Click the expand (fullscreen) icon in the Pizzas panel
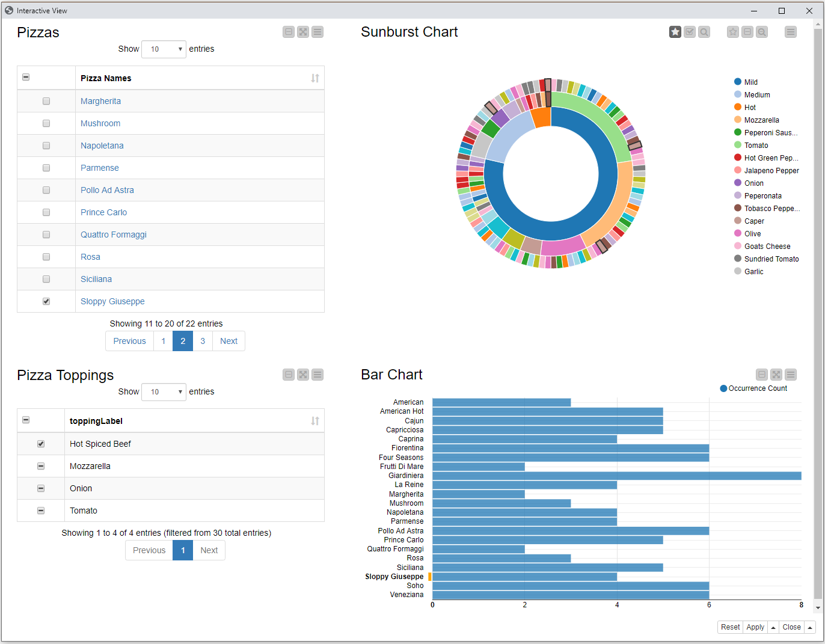The width and height of the screenshot is (825, 644). coord(303,32)
